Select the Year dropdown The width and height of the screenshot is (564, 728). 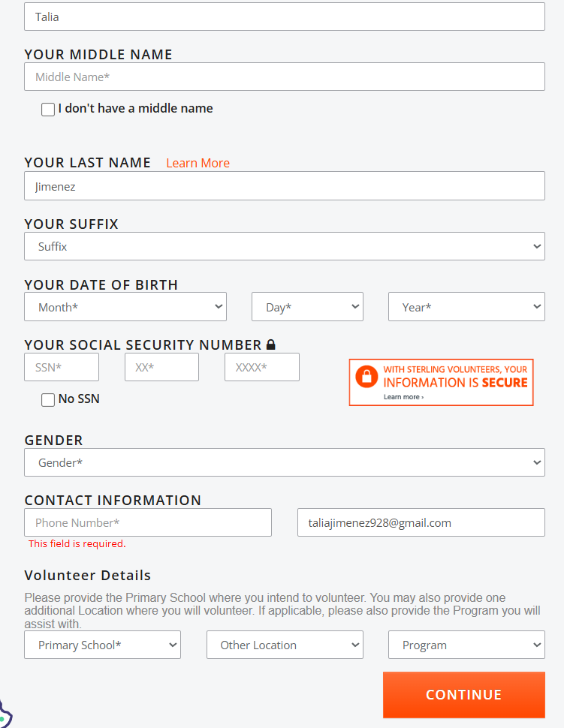click(x=466, y=307)
